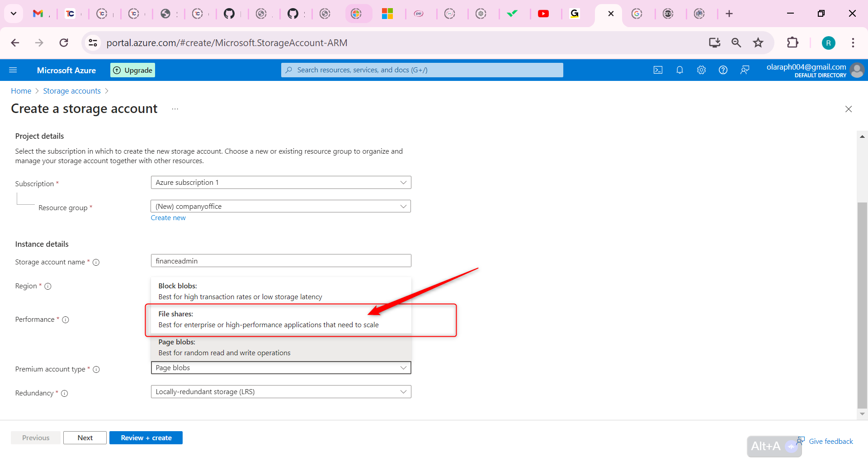Go forward in the browser

point(39,43)
